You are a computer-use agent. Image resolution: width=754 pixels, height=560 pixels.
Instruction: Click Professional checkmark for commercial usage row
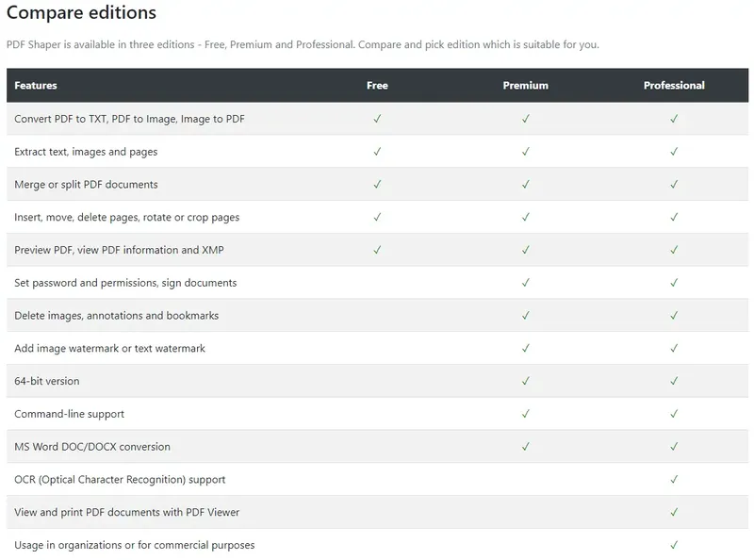point(674,545)
